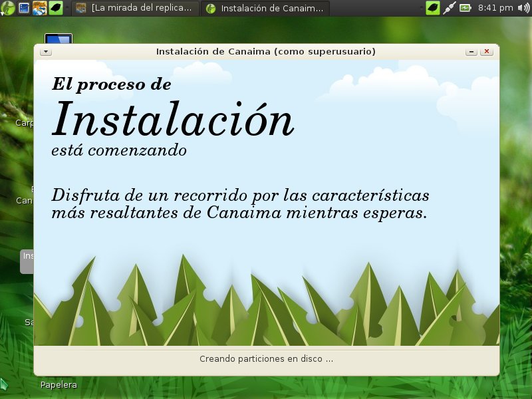
Task: Open the window menu dropdown arrow
Action: coord(45,52)
